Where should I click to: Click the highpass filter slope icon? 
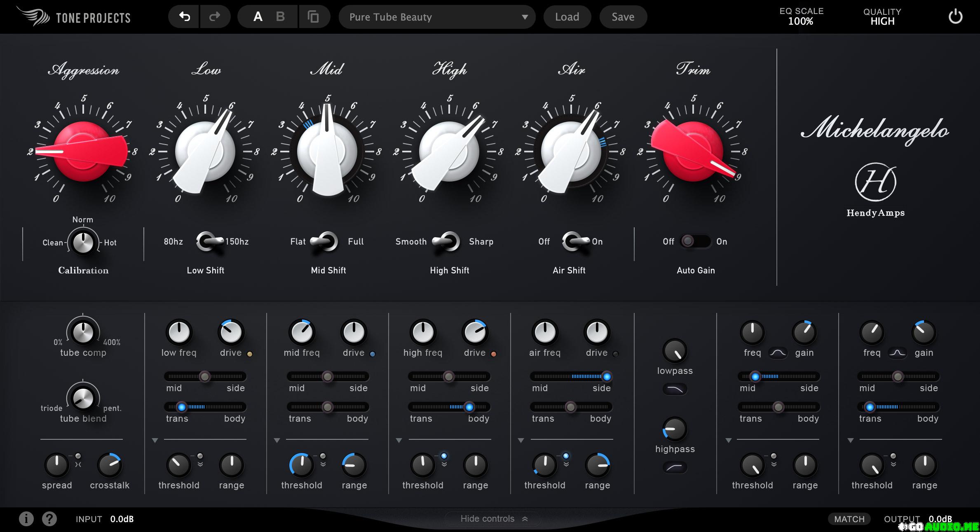click(675, 467)
